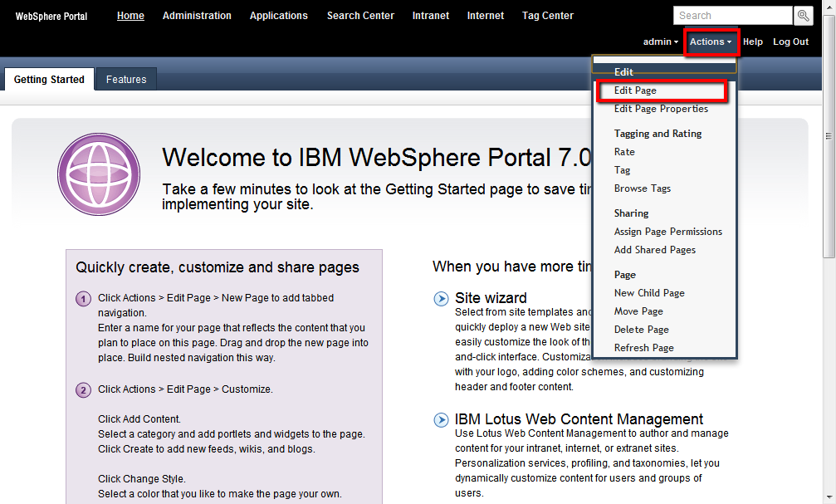Viewport: 836px width, 504px height.
Task: Open the Administration navigation link
Action: [197, 16]
